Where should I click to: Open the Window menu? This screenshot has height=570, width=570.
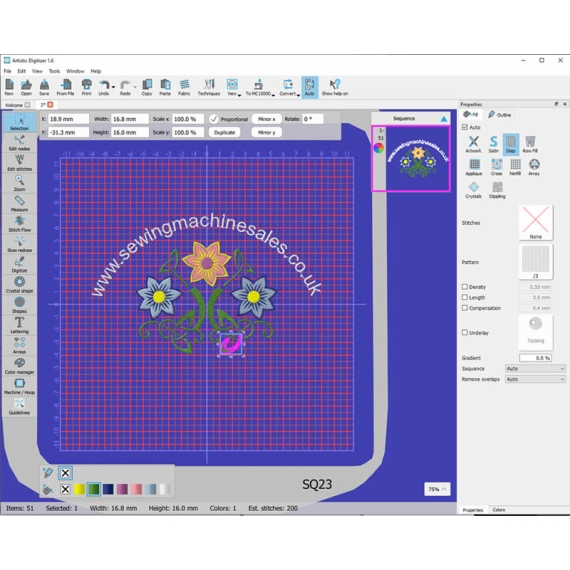pos(75,71)
